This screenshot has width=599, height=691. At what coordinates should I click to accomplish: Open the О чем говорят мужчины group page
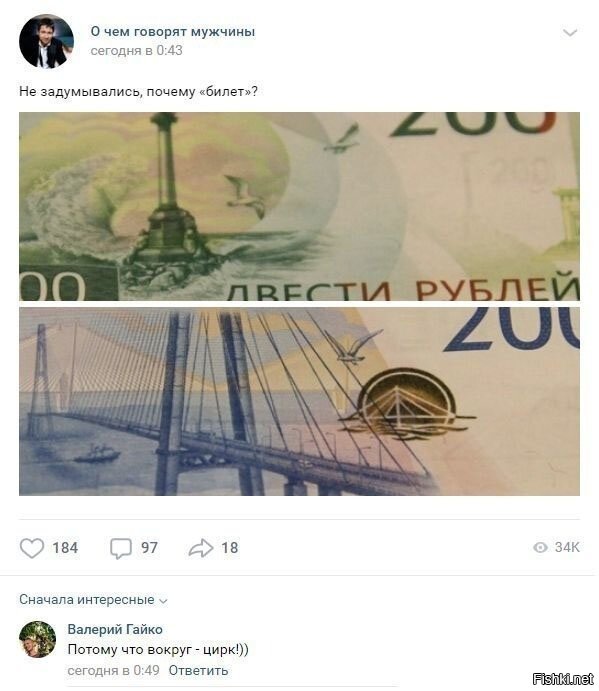point(173,32)
